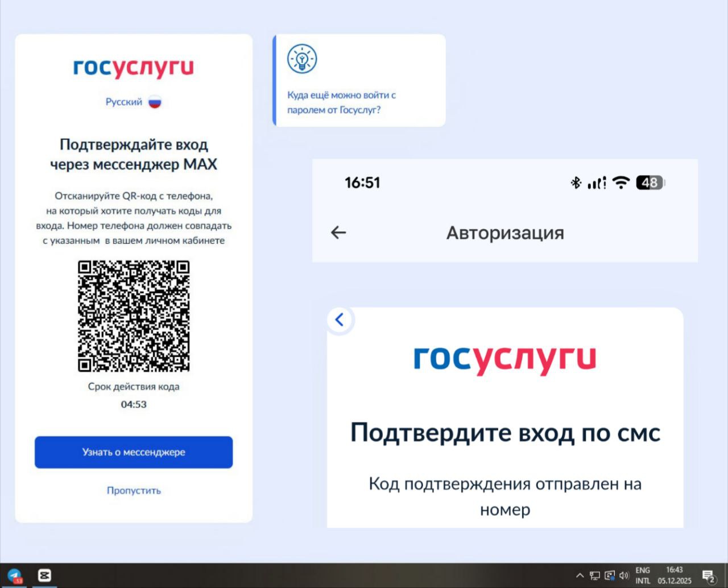Show hidden tray icons
This screenshot has height=588, width=728.
pos(580,575)
